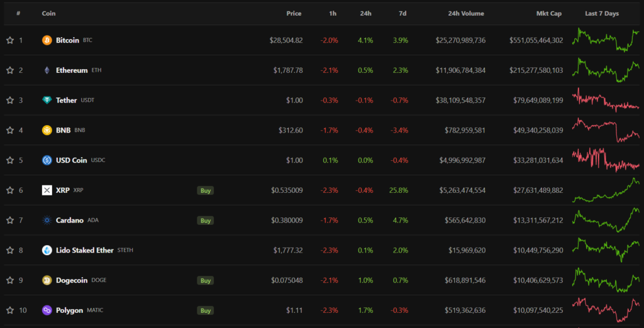Add Polygon to watchlist via star
This screenshot has width=644, height=328.
click(x=10, y=310)
